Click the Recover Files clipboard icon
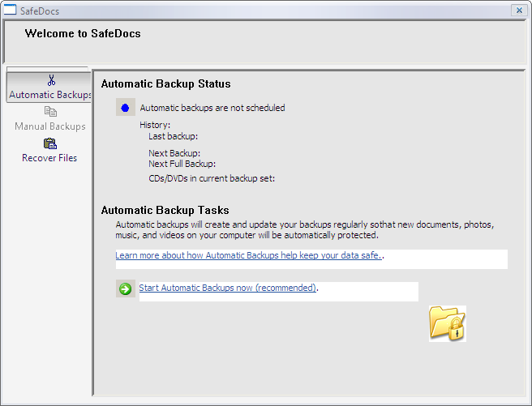This screenshot has width=532, height=406. point(50,143)
